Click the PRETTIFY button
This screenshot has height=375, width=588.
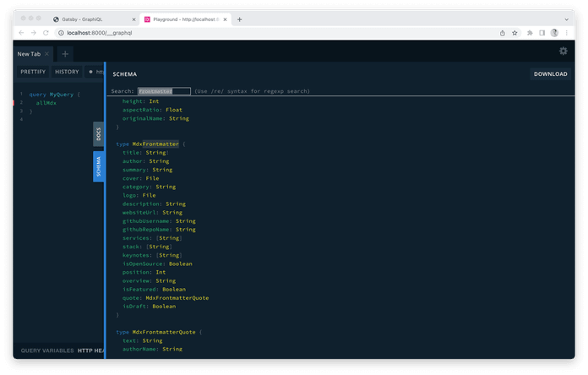34,72
